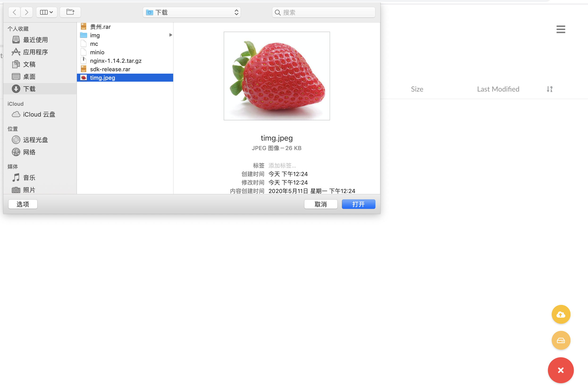Open the hamburger menu icon
The width and height of the screenshot is (588, 387).
561,29
